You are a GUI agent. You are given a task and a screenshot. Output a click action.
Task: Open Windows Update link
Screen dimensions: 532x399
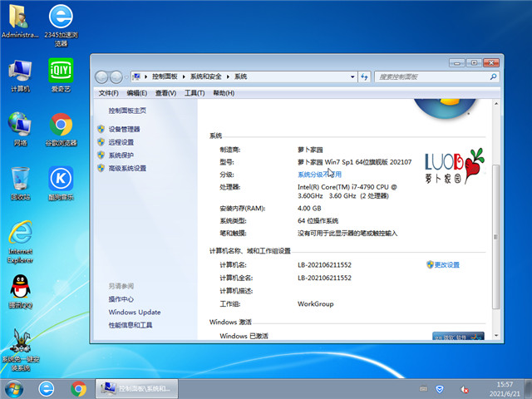(x=135, y=313)
